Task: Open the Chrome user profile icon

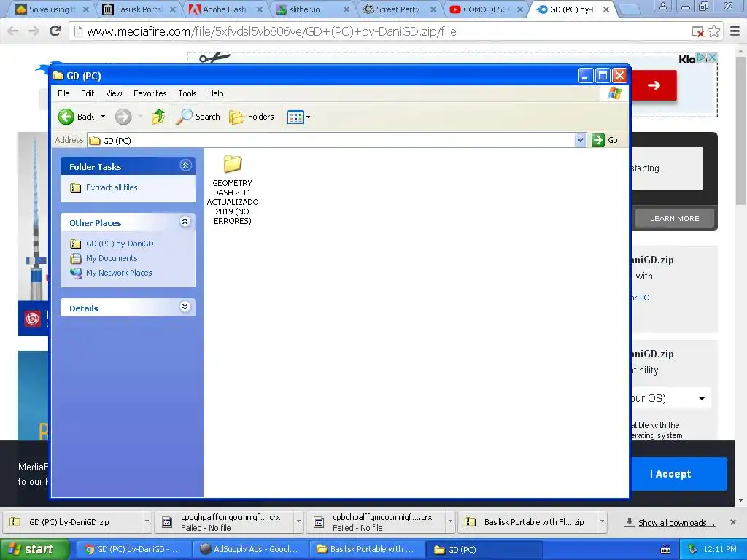Action: tap(662, 7)
